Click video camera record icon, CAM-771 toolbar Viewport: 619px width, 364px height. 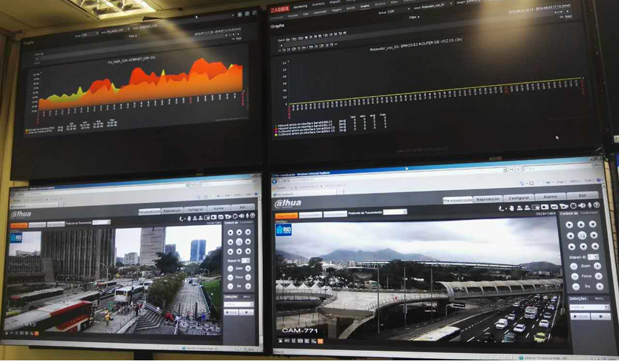pos(564,207)
